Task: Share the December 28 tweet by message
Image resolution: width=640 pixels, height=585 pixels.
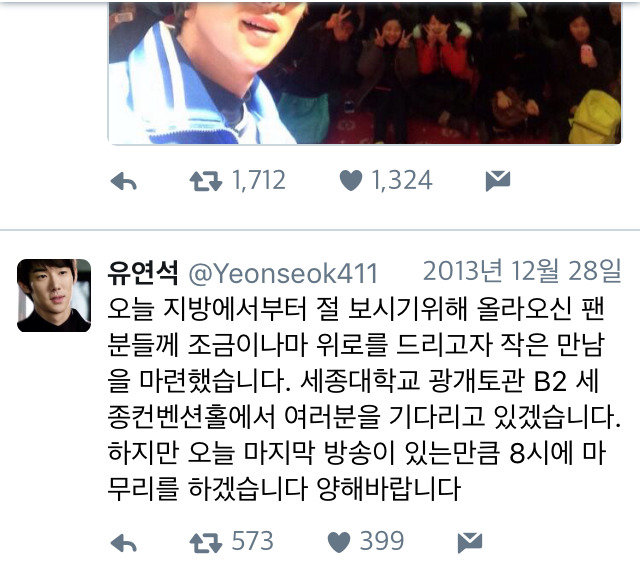Action: point(470,543)
